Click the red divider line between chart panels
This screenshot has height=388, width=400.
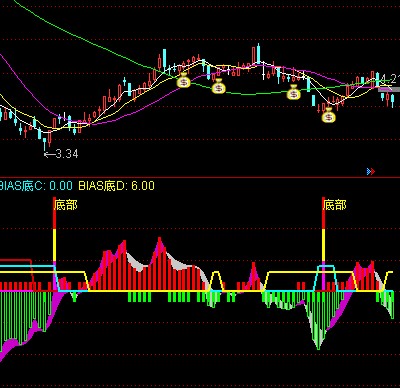[x=200, y=177]
